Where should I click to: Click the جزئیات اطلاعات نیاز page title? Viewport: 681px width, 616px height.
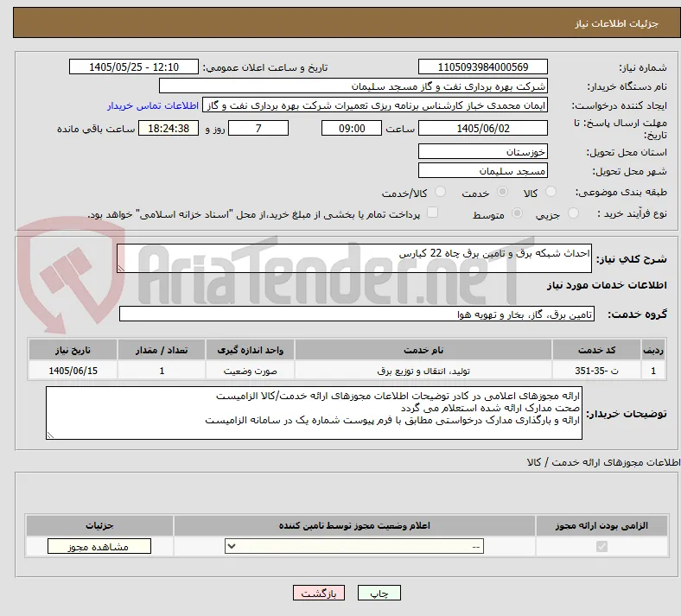[617, 23]
